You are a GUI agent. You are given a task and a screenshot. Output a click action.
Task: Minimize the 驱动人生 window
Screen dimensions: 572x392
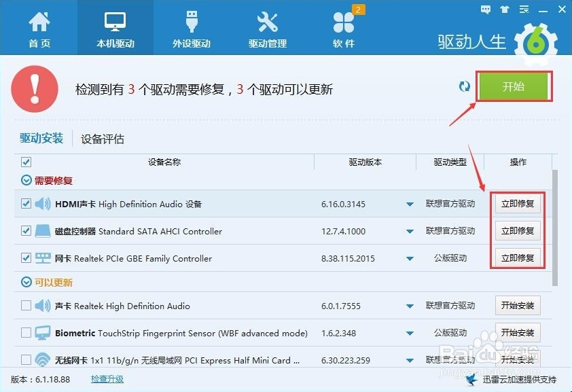tap(543, 11)
